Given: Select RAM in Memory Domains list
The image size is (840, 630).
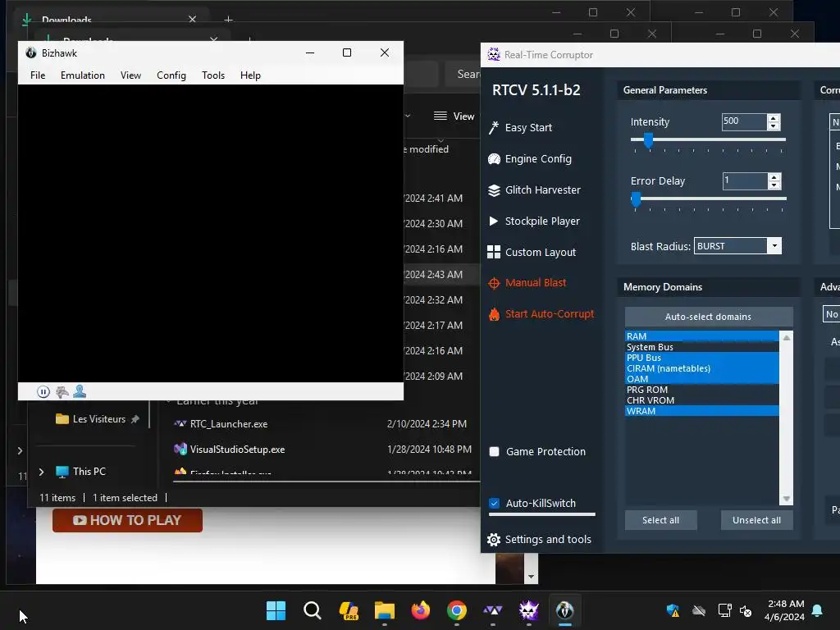Looking at the screenshot, I should (702, 336).
